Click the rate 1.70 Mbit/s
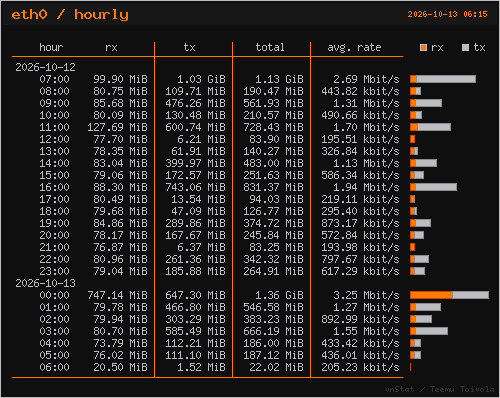This screenshot has width=500, height=398. coord(366,127)
